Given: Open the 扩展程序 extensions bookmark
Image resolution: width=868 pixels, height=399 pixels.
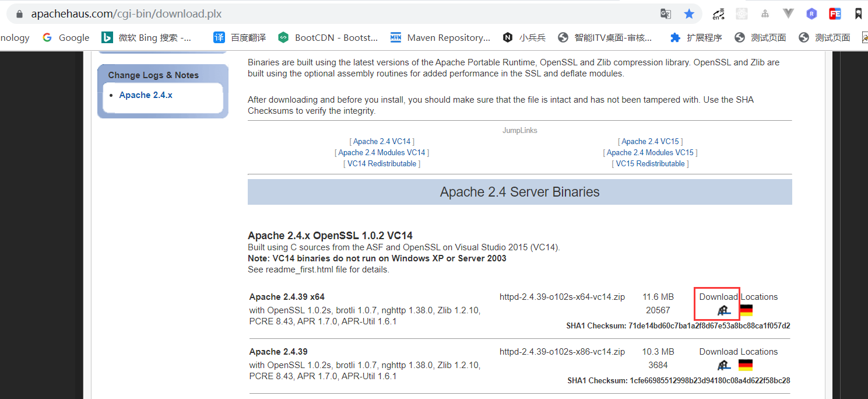Looking at the screenshot, I should [696, 37].
